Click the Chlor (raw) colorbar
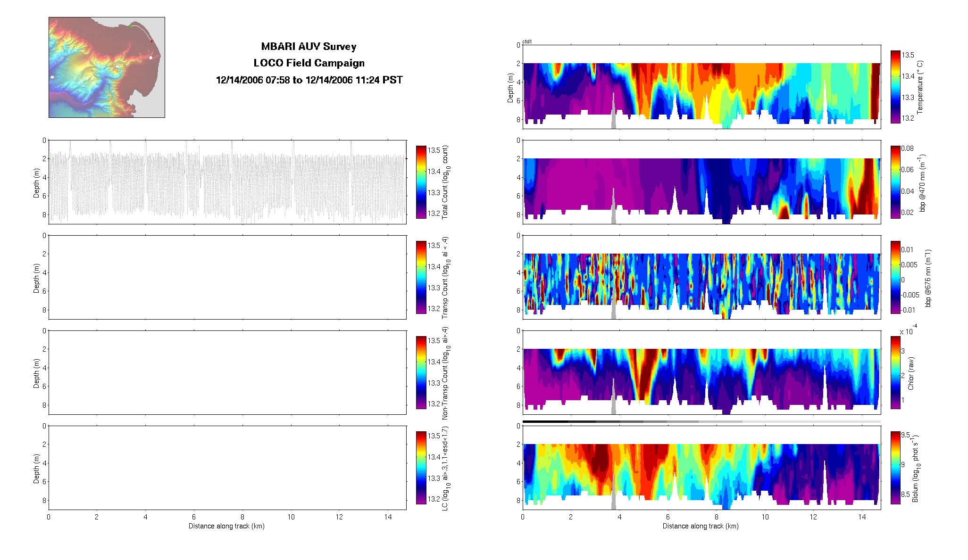The width and height of the screenshot is (968, 560). click(895, 372)
